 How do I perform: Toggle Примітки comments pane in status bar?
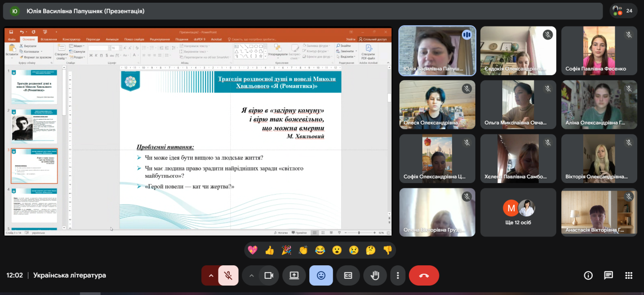(299, 232)
